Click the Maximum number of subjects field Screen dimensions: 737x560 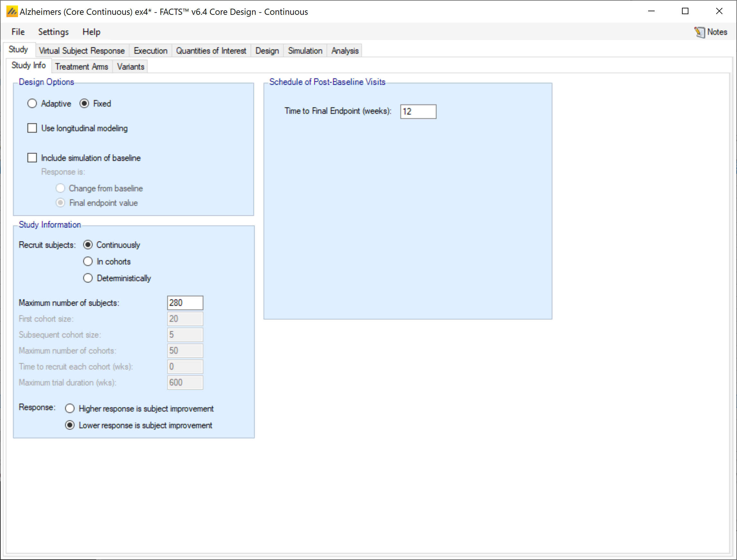[x=185, y=303]
